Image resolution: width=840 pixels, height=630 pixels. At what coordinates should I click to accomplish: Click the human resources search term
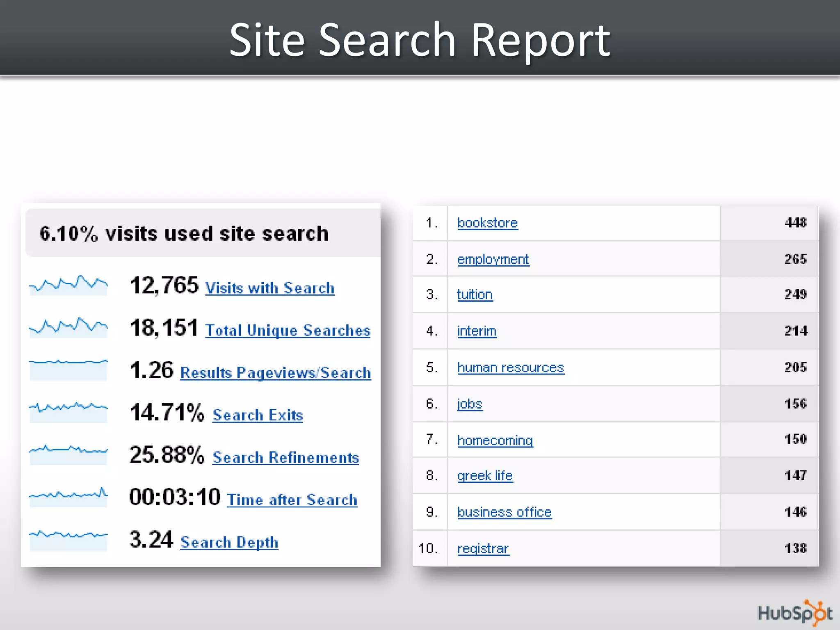coord(511,367)
